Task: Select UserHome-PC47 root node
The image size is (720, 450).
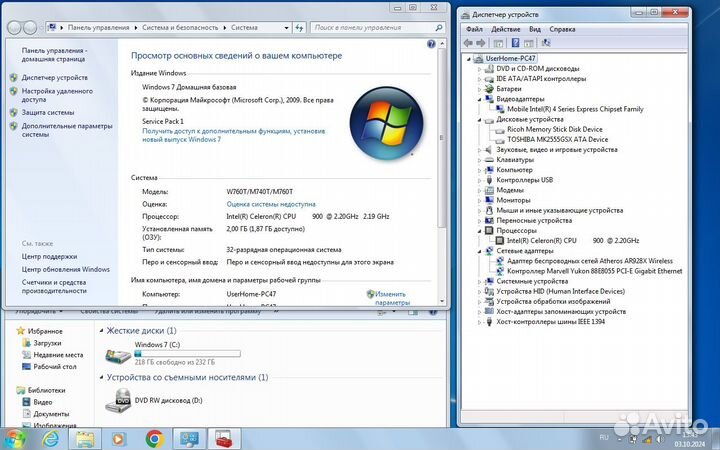Action: 510,58
